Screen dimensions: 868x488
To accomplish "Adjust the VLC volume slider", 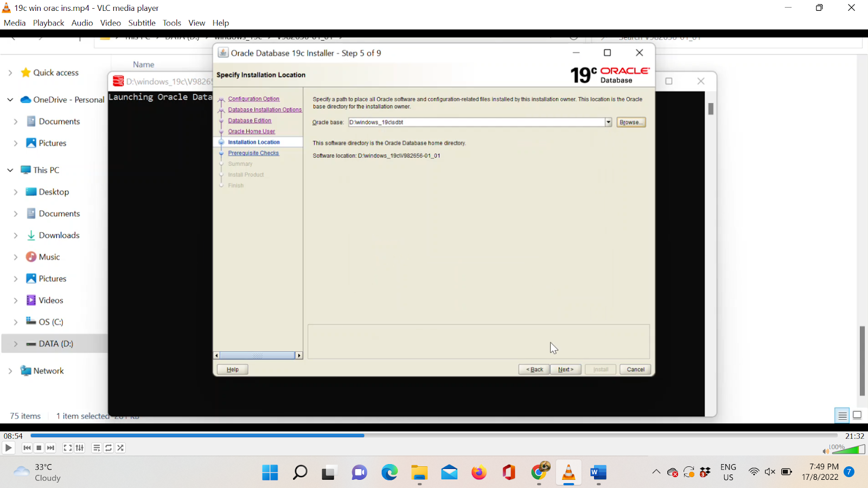I will (x=847, y=449).
